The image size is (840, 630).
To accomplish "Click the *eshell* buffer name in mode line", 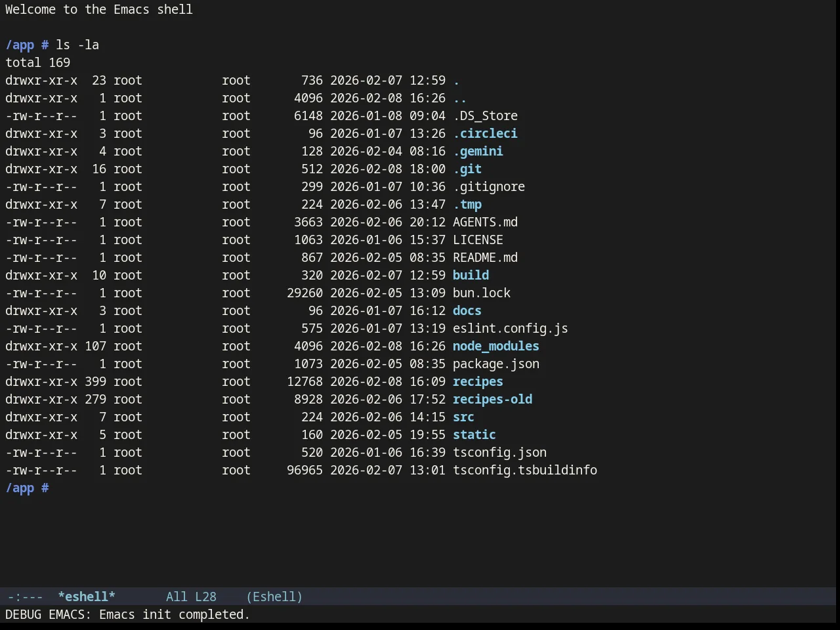I will click(x=87, y=597).
